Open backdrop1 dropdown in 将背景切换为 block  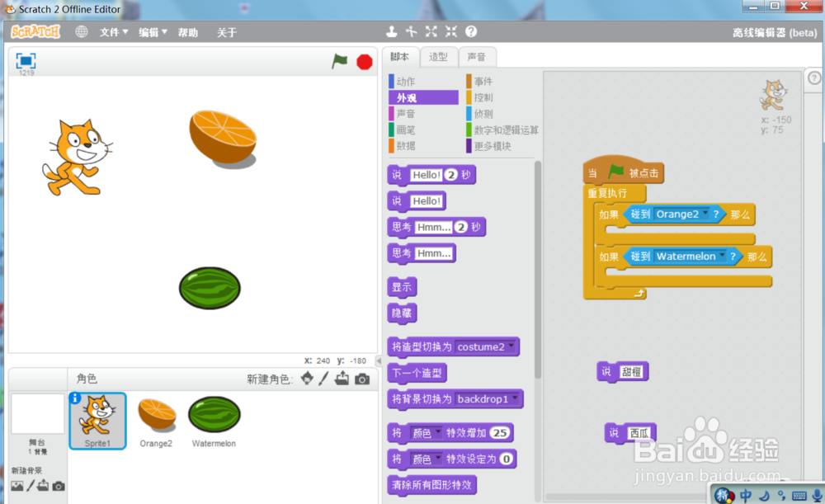point(515,398)
